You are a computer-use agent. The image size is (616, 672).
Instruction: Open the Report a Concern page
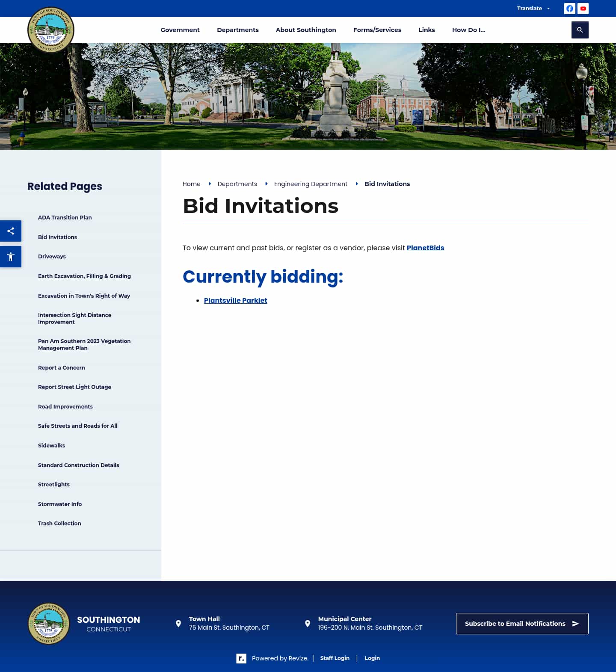pos(62,367)
